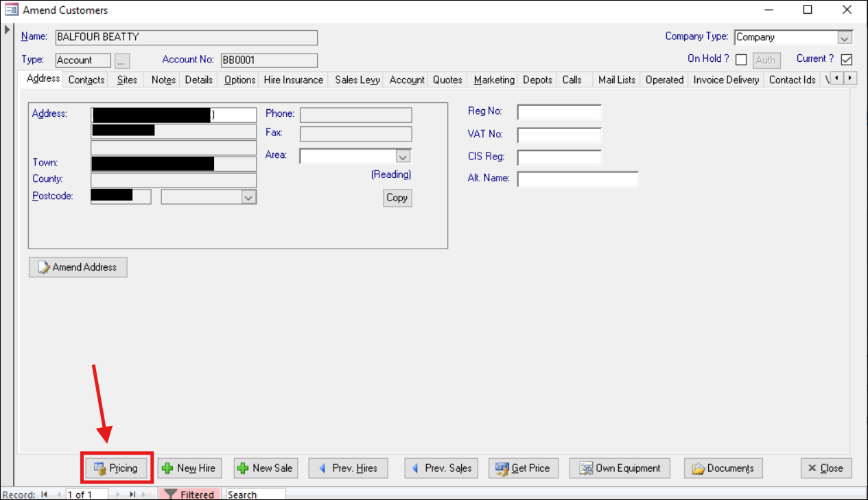
Task: Uncheck the Current checkbox
Action: pyautogui.click(x=847, y=59)
